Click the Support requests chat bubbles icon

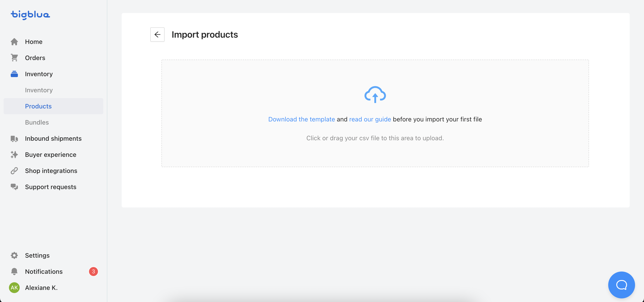tap(14, 187)
